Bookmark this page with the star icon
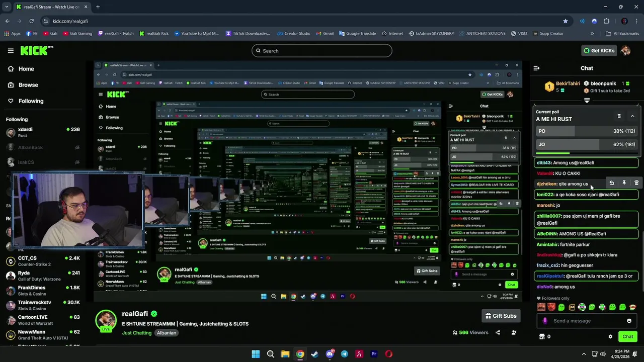The height and width of the screenshot is (362, 644). coord(566,21)
